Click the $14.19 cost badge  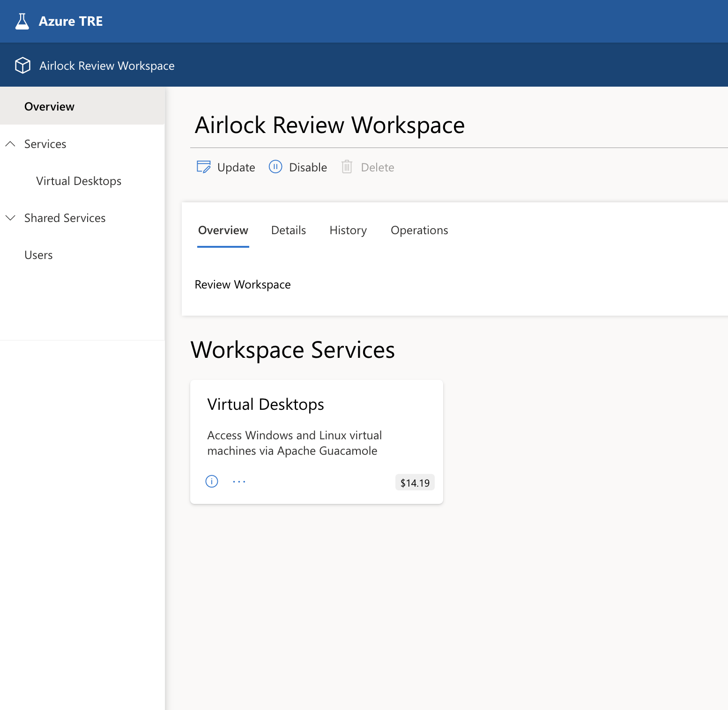[x=415, y=483]
